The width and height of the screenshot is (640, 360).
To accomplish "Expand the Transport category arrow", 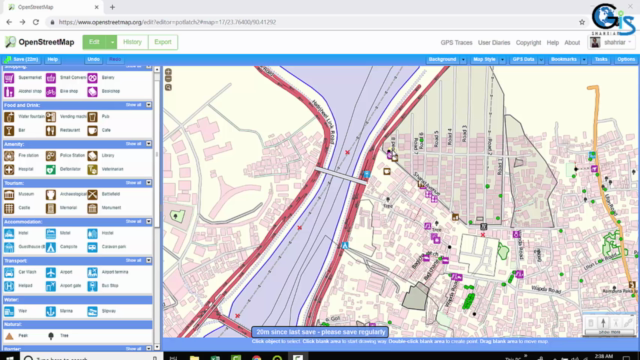I will [149, 260].
